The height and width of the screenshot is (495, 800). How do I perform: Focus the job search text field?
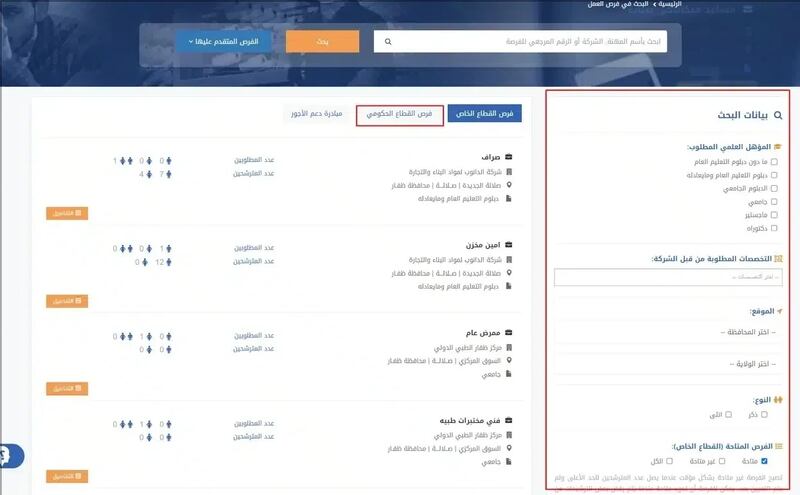click(520, 41)
